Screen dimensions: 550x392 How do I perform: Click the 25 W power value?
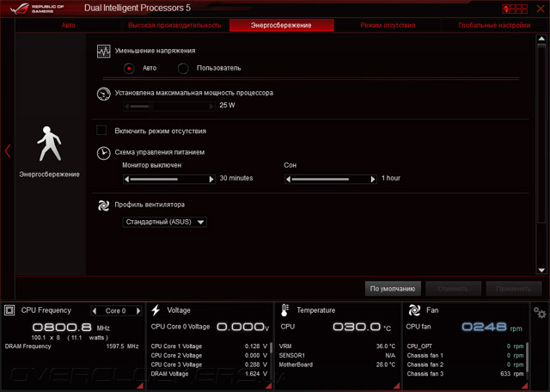click(227, 105)
